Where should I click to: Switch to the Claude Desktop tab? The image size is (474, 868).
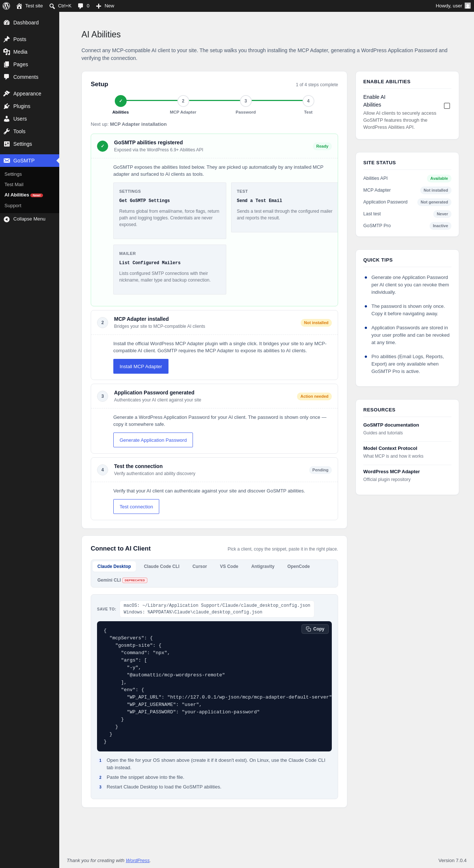click(114, 566)
